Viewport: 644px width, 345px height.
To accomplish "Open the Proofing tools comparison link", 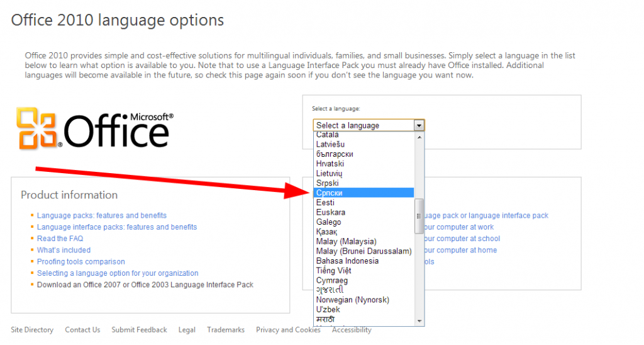I will pos(80,261).
